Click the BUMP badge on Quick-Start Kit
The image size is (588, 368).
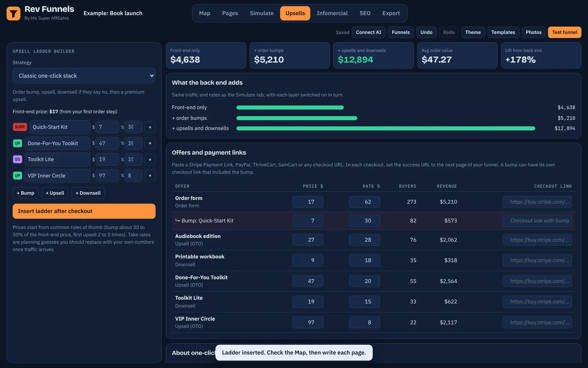20,127
